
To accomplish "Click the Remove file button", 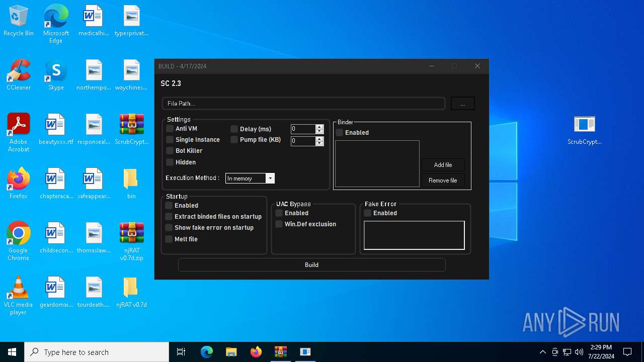I will (443, 180).
